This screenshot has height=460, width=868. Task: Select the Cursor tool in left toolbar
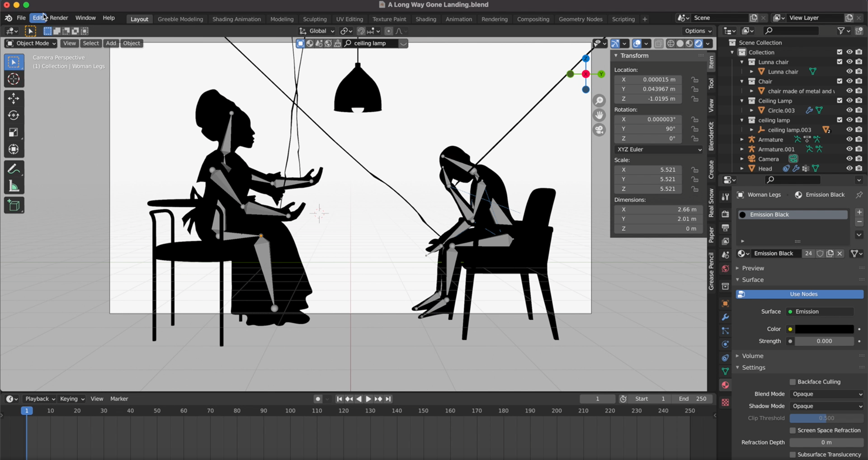click(14, 79)
